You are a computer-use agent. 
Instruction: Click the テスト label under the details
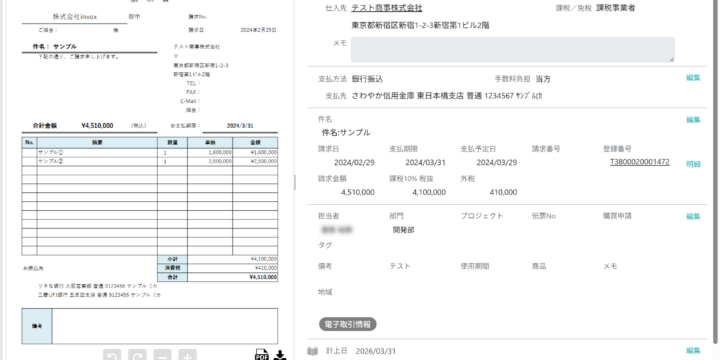399,266
